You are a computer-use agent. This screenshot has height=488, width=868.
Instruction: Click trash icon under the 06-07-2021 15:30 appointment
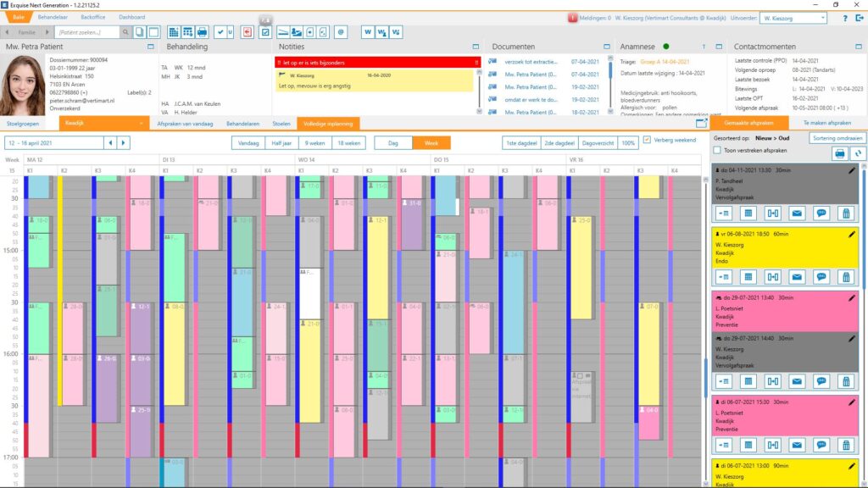coord(845,445)
